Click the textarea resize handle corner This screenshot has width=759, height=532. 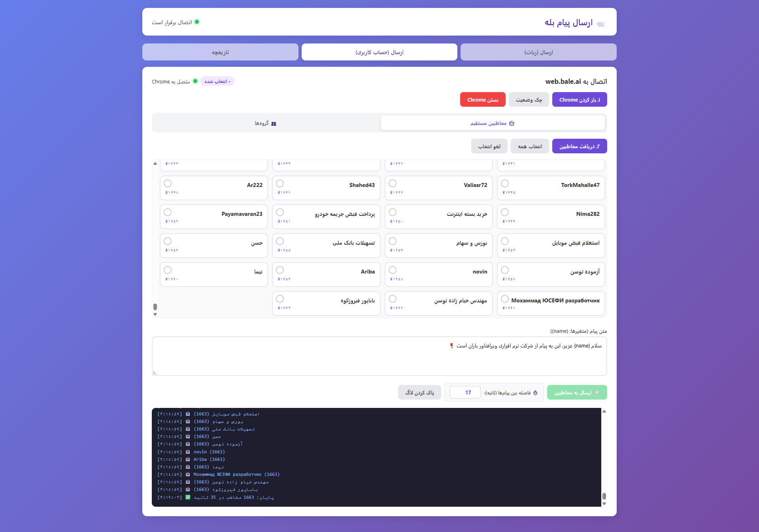point(155,373)
